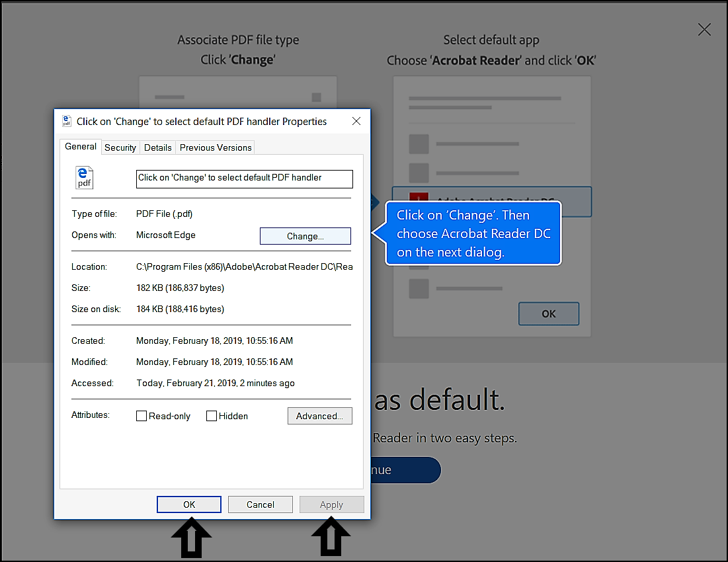Click the '184 KB (188,416 bytes)' size on disk value
Screen dimensions: 728x562
(180, 309)
